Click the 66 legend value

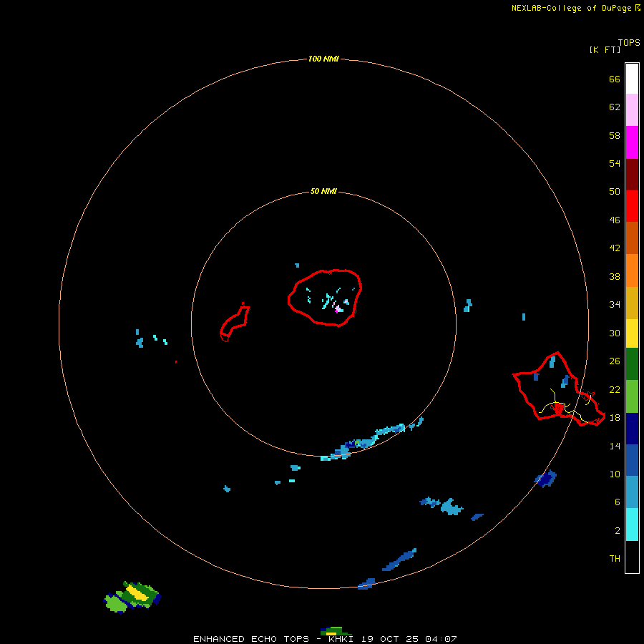point(615,79)
